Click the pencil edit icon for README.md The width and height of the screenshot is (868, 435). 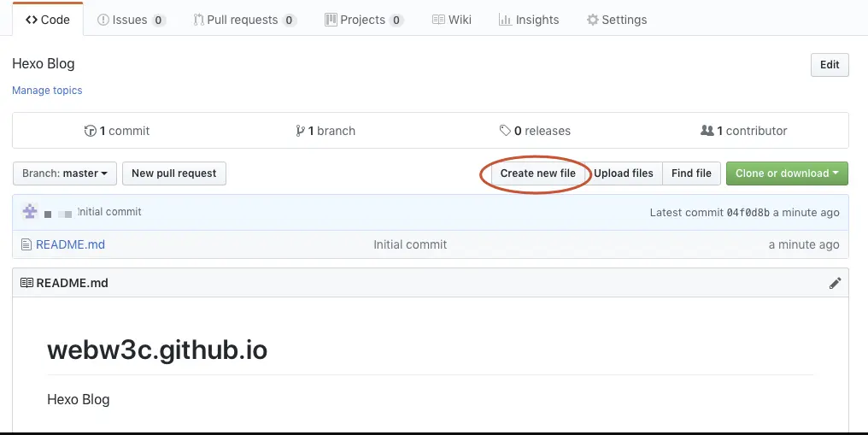pos(835,283)
